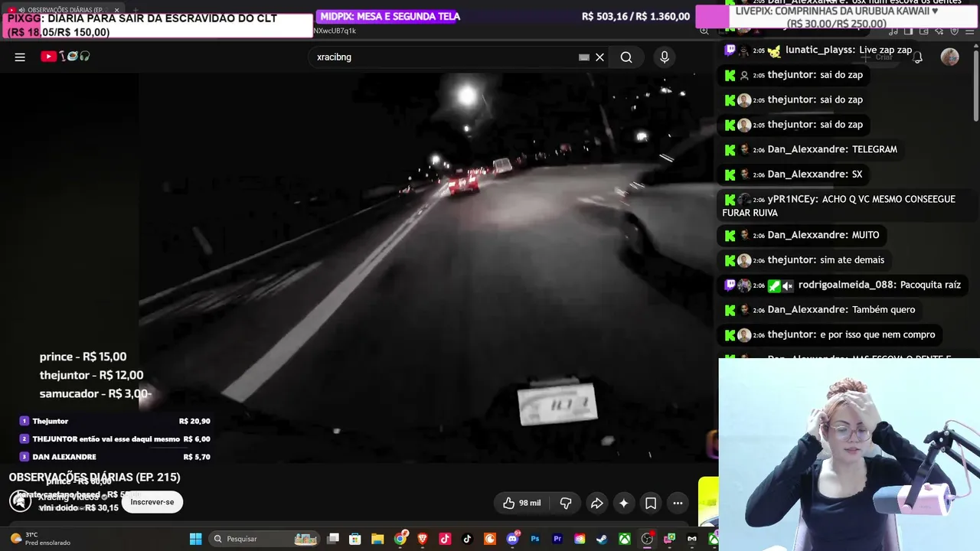Open the black TikTok taskbar icon

click(468, 539)
